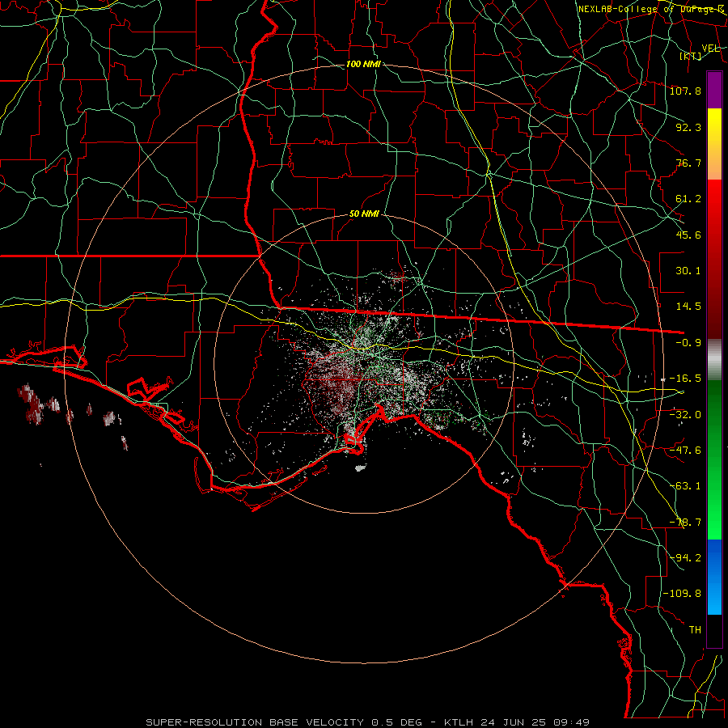This screenshot has width=728, height=728.
Task: Pick the green segment of the velocity color bar
Action: [714, 459]
